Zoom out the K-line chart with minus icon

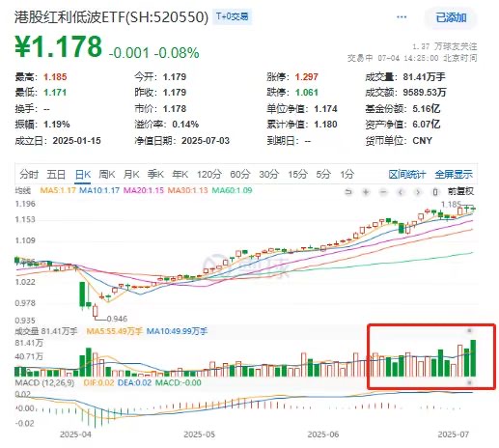tap(383, 192)
